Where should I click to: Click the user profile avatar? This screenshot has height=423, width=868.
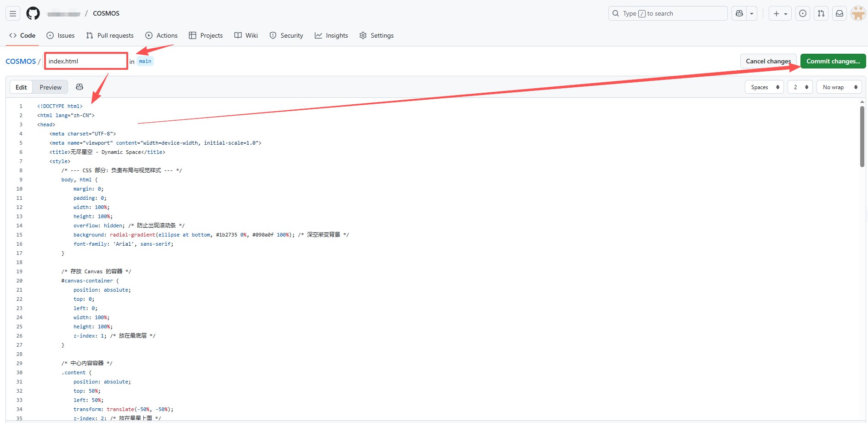pyautogui.click(x=858, y=14)
